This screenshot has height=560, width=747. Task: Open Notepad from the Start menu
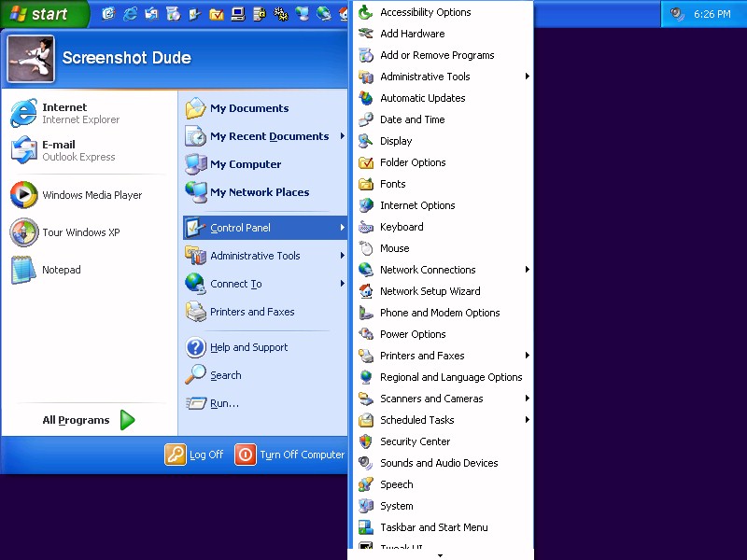[59, 270]
